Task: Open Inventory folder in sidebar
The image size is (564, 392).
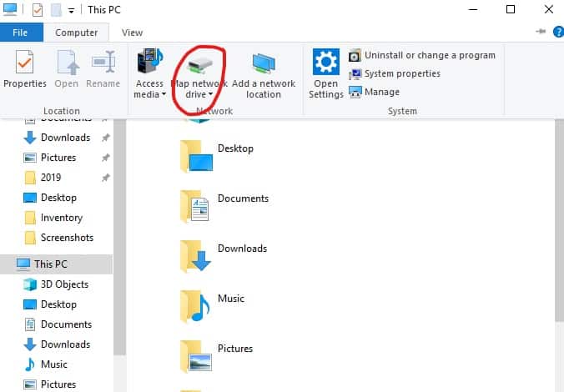Action: [53, 218]
